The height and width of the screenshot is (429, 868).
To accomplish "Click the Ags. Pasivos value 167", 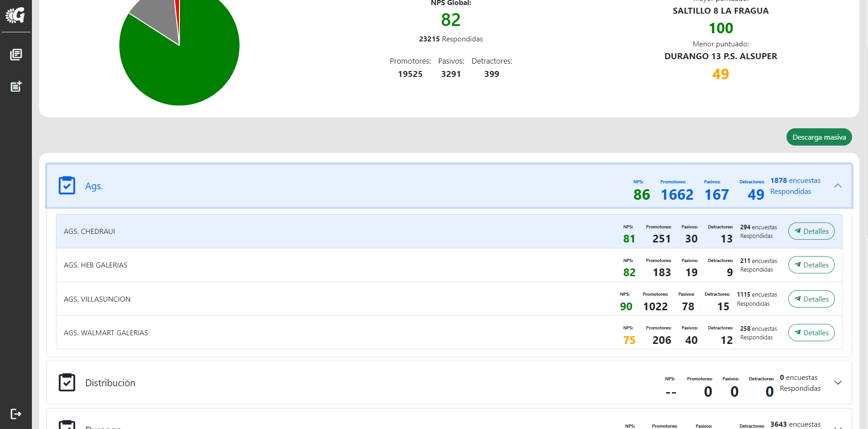I will tap(717, 195).
